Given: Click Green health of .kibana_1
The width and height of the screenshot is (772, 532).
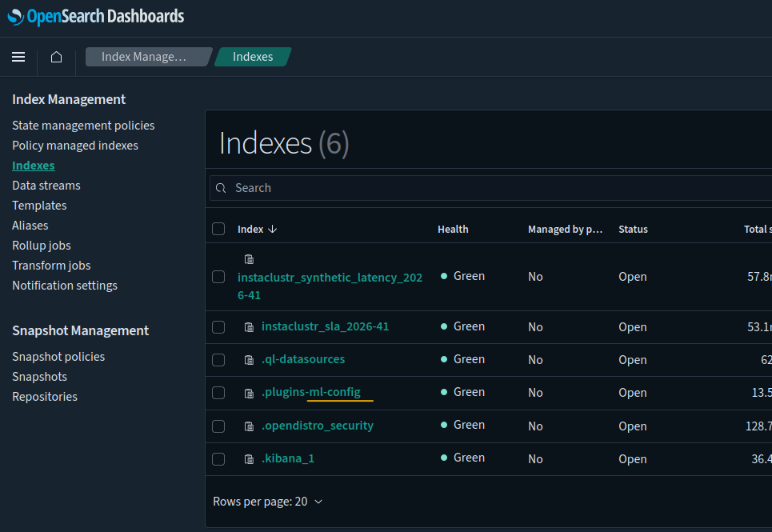Looking at the screenshot, I should pyautogui.click(x=463, y=458).
